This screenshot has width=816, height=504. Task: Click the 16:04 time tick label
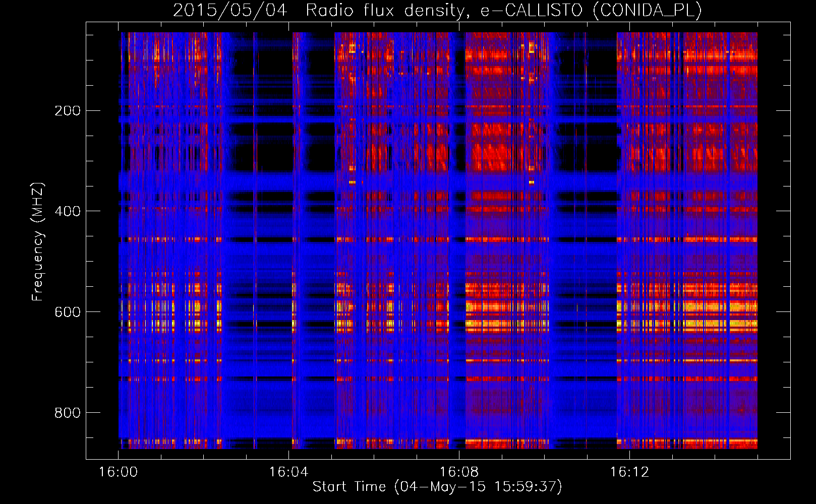288,472
